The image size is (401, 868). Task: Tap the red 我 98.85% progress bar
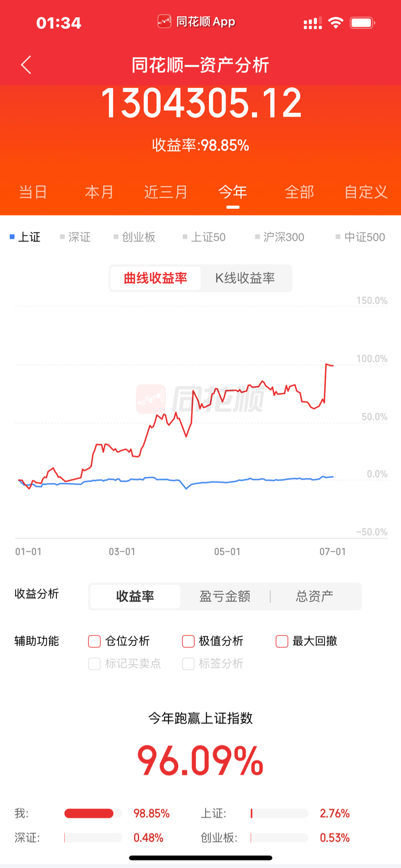click(x=89, y=813)
